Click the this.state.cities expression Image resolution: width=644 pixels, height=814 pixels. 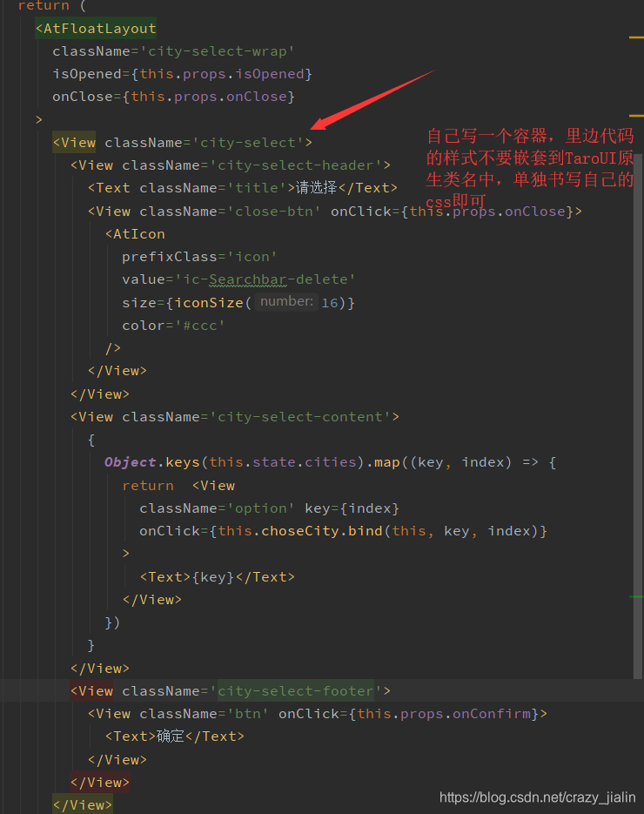[282, 462]
